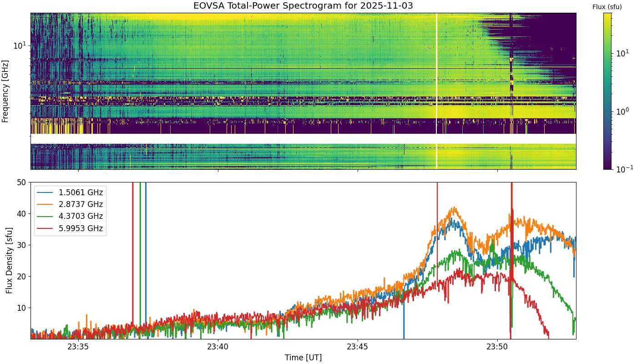Click the Frequency [GHz] axis label
The width and height of the screenshot is (637, 364).
pos(5,91)
